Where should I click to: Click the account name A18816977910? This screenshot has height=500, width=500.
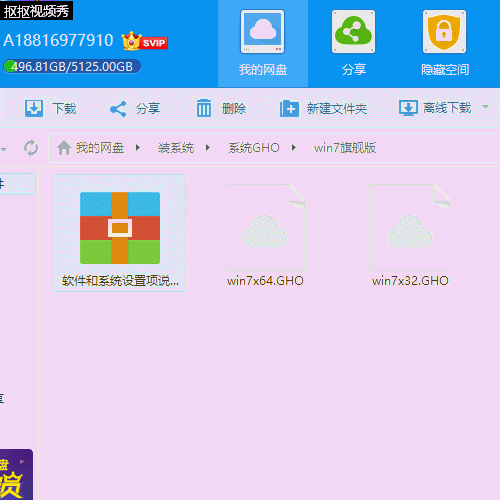58,40
